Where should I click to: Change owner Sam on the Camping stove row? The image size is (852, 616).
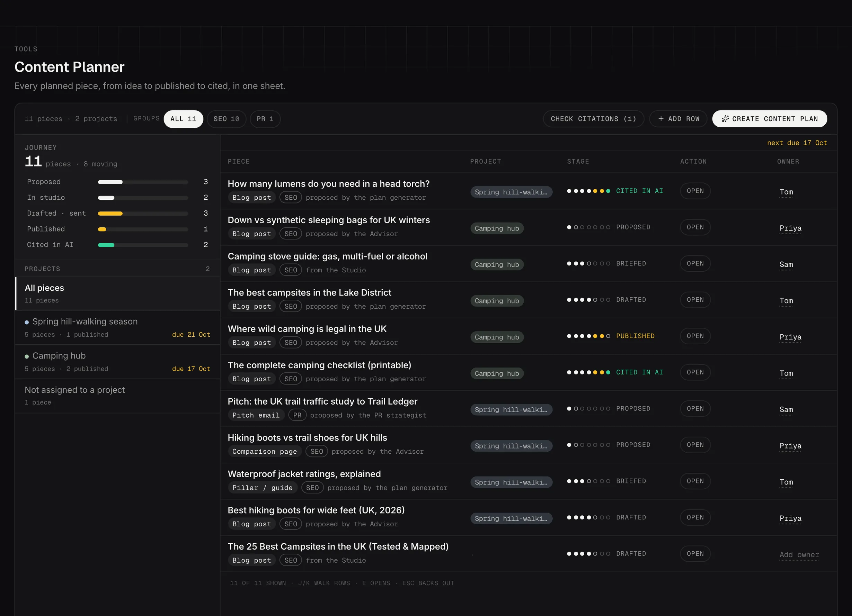coord(786,265)
